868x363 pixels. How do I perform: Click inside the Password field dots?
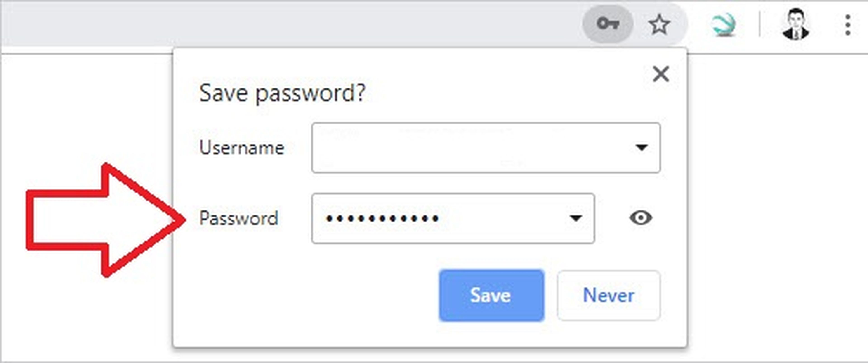(382, 218)
